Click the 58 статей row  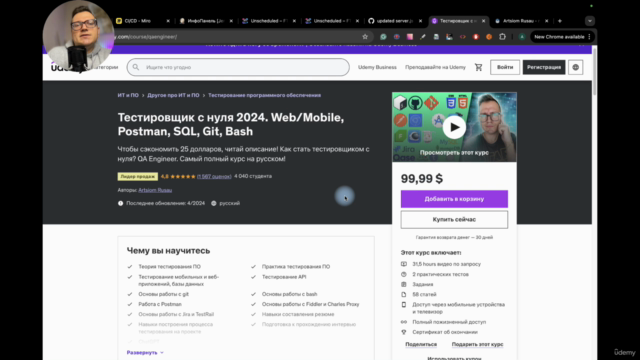pos(418,294)
